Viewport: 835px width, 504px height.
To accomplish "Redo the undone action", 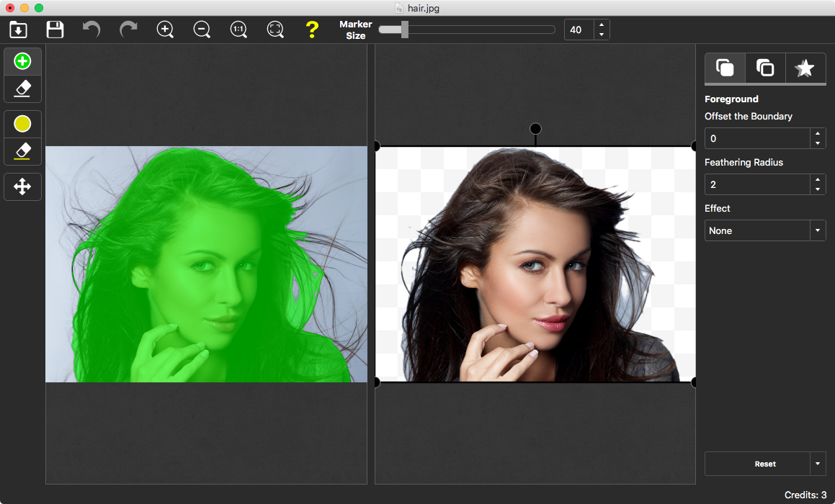I will [x=128, y=30].
